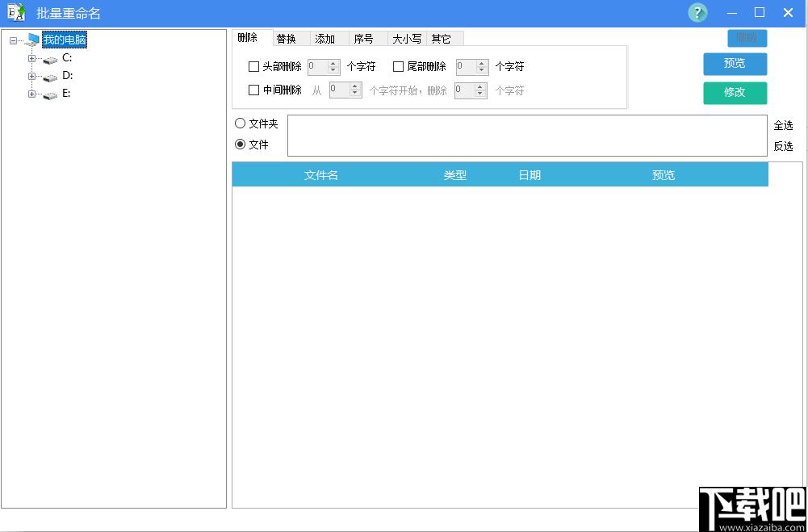The image size is (808, 532).
Task: Click the file path text box
Action: (526, 135)
